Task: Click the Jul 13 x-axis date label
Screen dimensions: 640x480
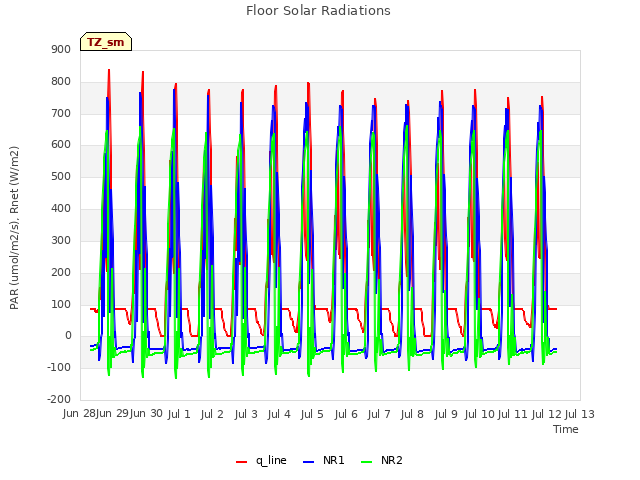Action: click(580, 414)
